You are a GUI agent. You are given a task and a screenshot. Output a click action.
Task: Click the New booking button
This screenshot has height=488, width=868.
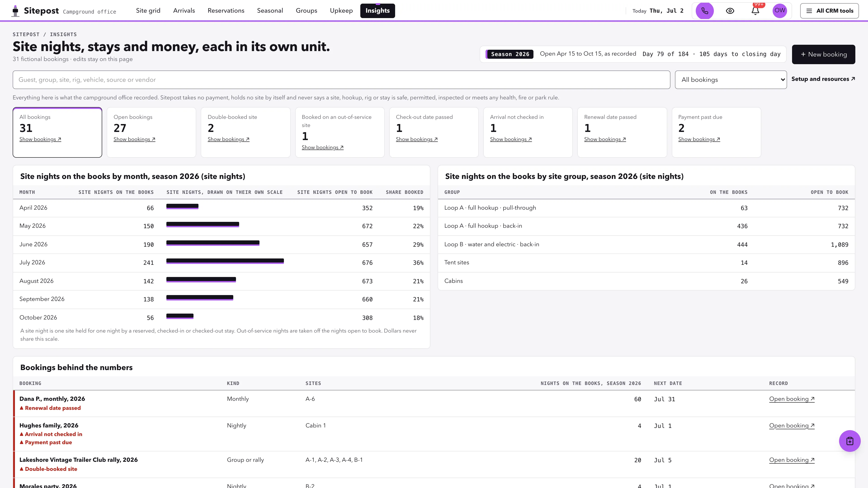click(x=823, y=54)
